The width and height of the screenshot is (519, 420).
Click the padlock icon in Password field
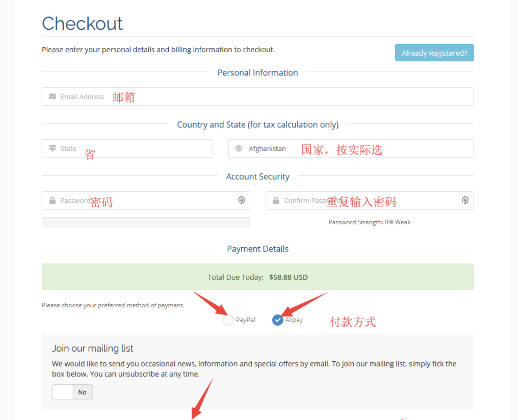[x=52, y=200]
